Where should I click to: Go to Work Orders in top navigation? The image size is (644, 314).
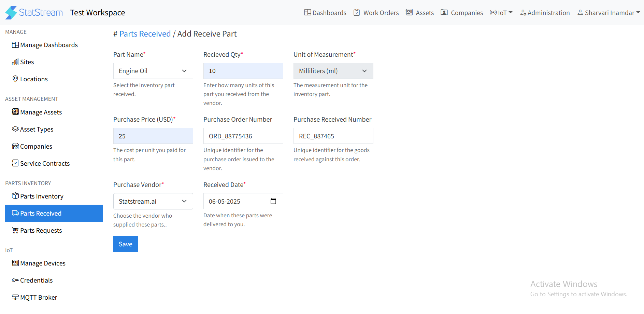click(376, 13)
